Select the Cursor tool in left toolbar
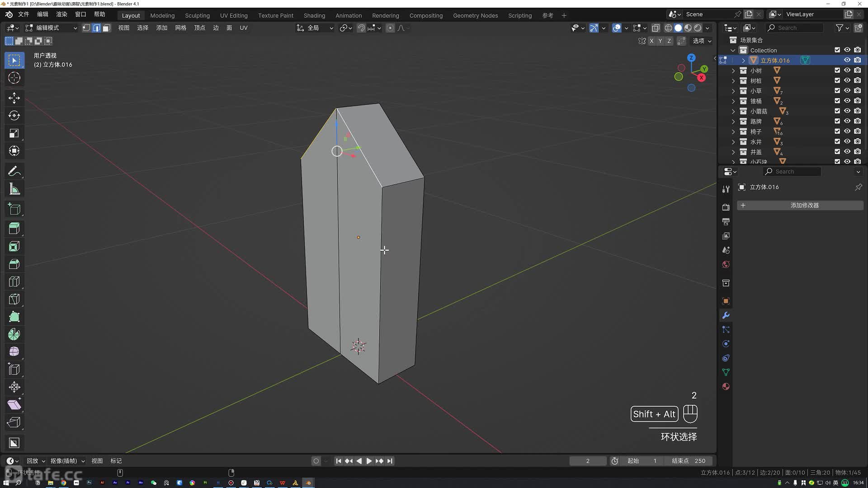 coord(14,78)
